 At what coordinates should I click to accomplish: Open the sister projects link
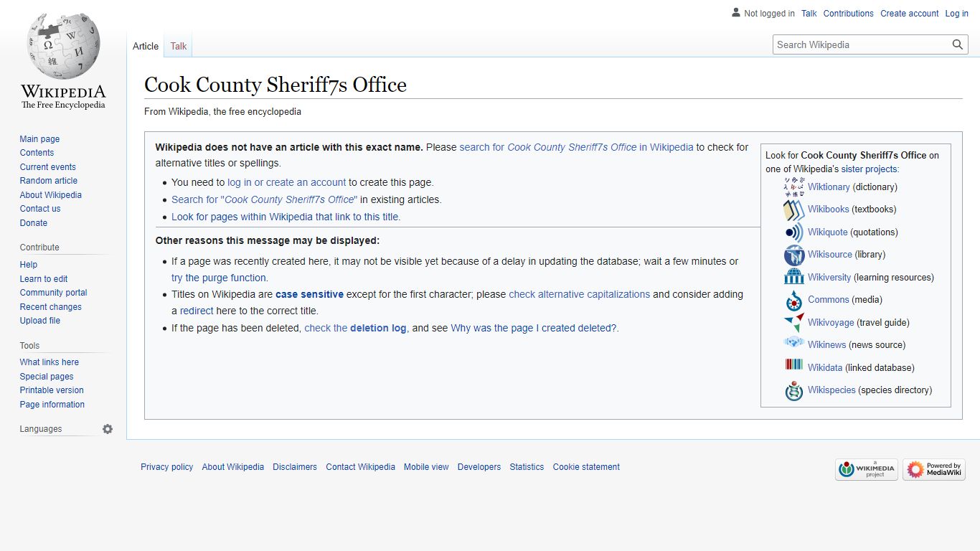pyautogui.click(x=869, y=169)
